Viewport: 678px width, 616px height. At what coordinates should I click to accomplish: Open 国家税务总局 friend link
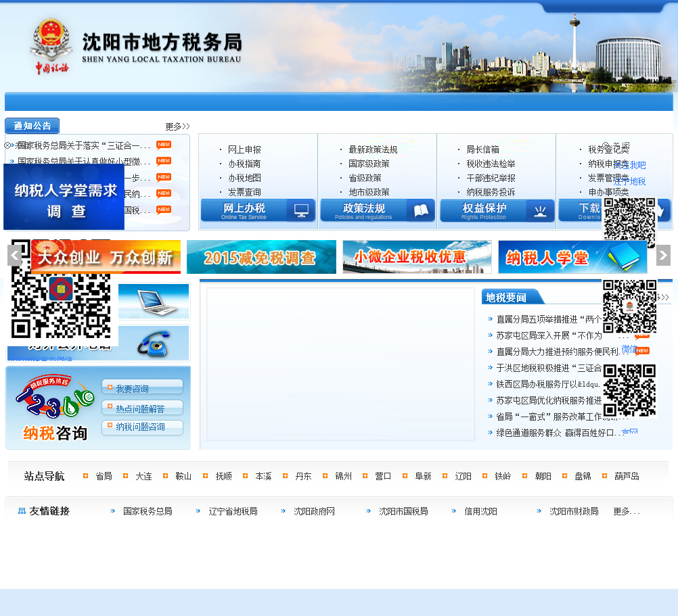pyautogui.click(x=148, y=511)
